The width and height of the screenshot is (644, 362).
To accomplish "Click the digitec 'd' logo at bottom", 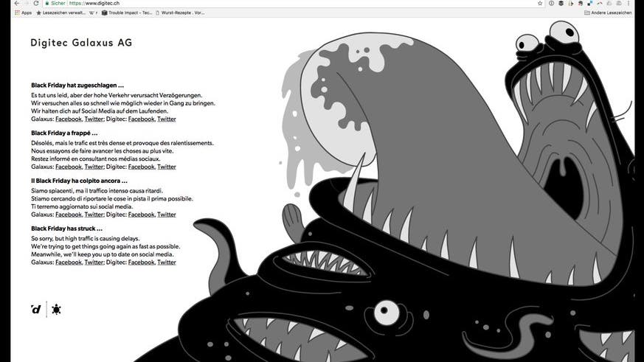I will (x=36, y=310).
